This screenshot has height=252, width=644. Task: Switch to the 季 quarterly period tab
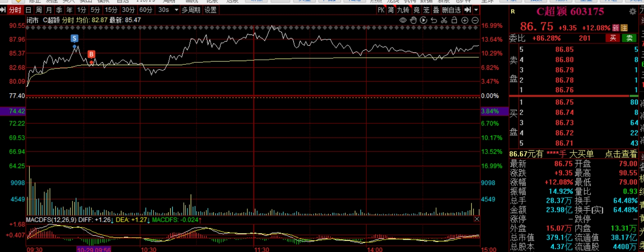point(59,10)
